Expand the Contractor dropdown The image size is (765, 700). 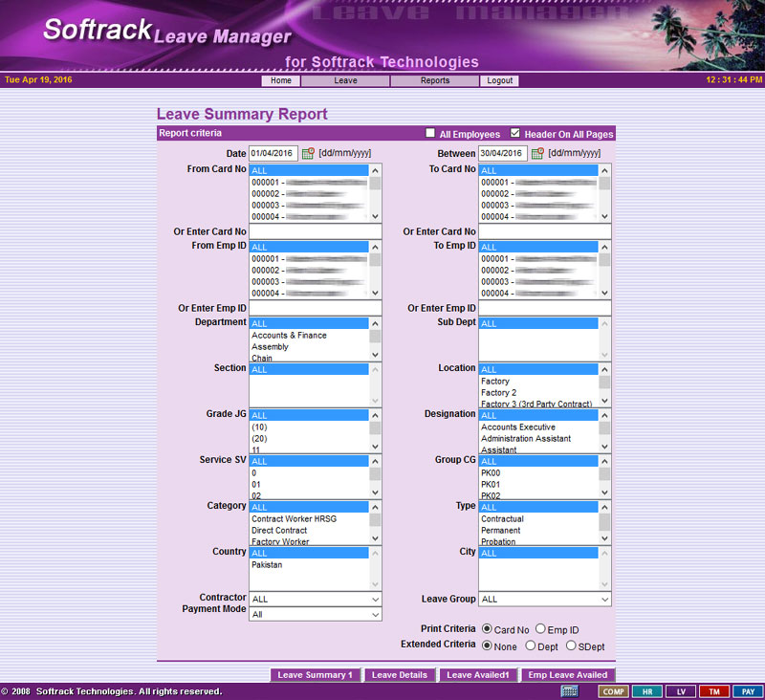click(316, 600)
